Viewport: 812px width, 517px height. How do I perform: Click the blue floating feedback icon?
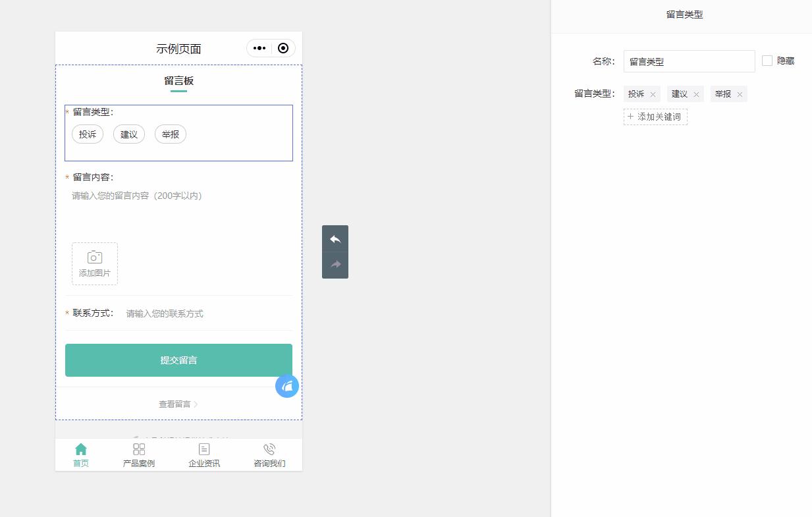pyautogui.click(x=287, y=386)
